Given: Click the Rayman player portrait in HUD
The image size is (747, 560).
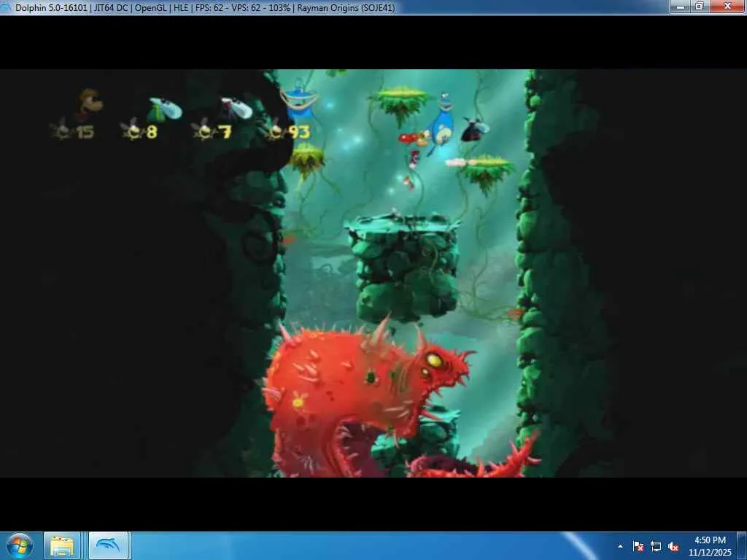Looking at the screenshot, I should pyautogui.click(x=89, y=104).
